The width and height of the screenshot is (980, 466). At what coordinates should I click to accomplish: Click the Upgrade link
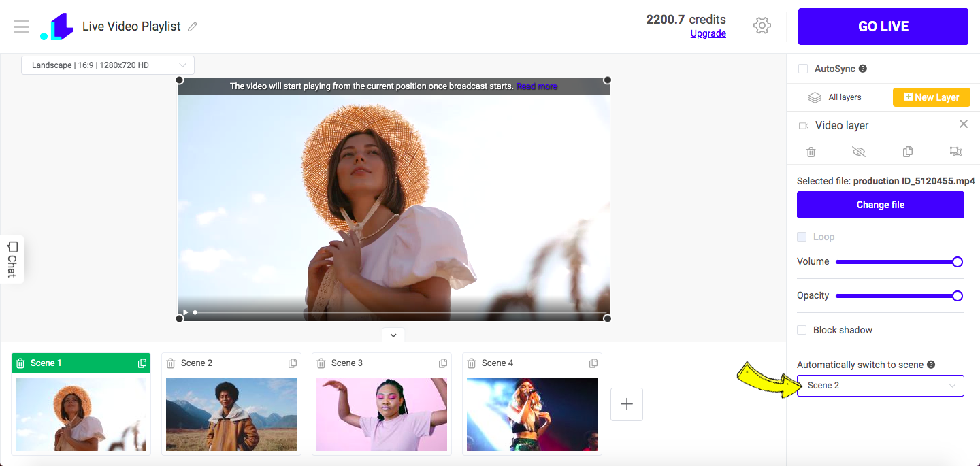[708, 33]
